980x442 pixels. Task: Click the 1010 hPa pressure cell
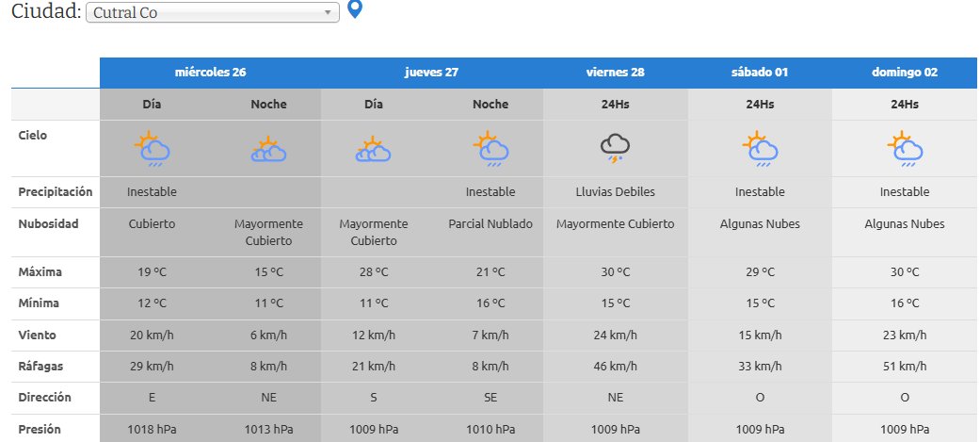pyautogui.click(x=490, y=430)
